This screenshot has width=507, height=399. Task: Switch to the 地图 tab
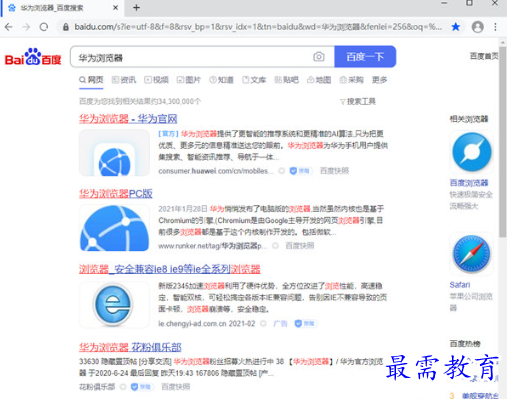coord(319,80)
